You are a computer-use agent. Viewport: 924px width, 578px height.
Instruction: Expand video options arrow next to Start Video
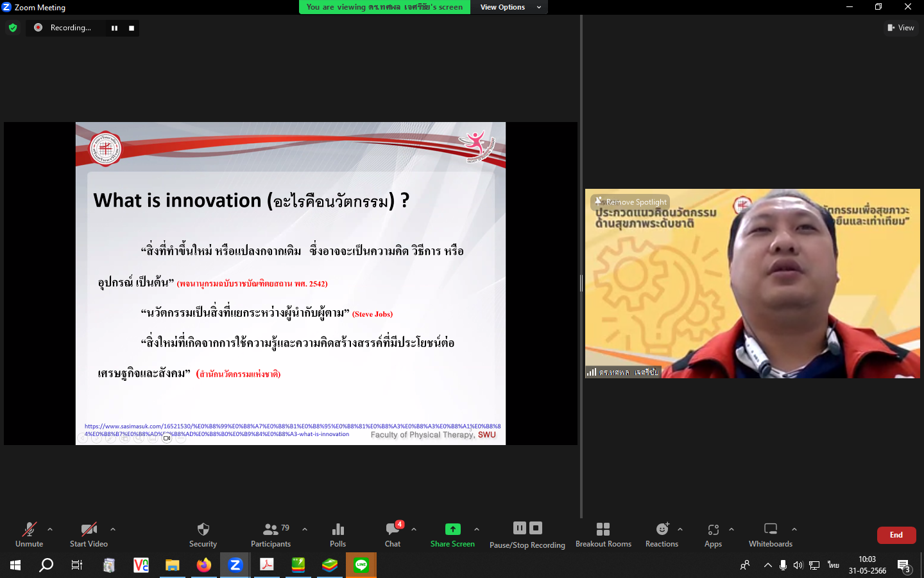point(113,529)
